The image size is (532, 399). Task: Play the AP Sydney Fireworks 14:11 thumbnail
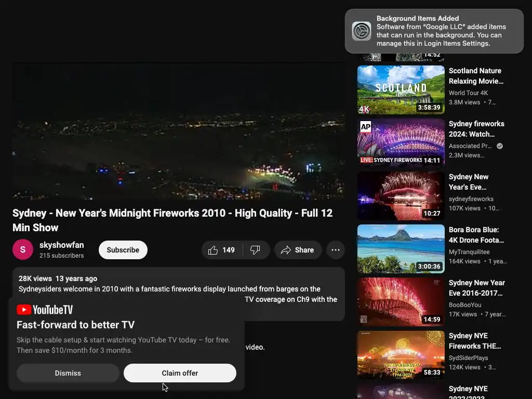click(x=401, y=143)
